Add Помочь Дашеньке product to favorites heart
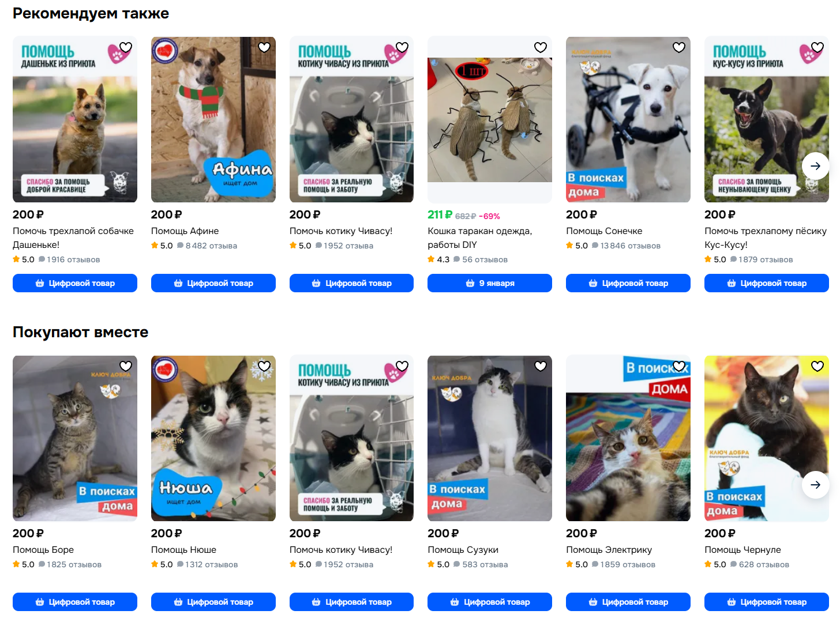This screenshot has height=618, width=840. tap(126, 47)
